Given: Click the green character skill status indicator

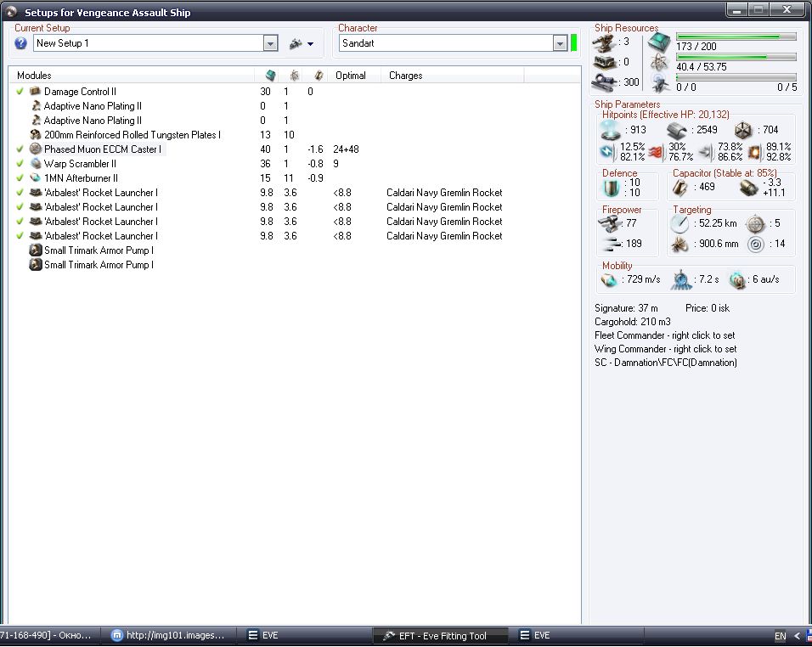Looking at the screenshot, I should click(x=574, y=43).
